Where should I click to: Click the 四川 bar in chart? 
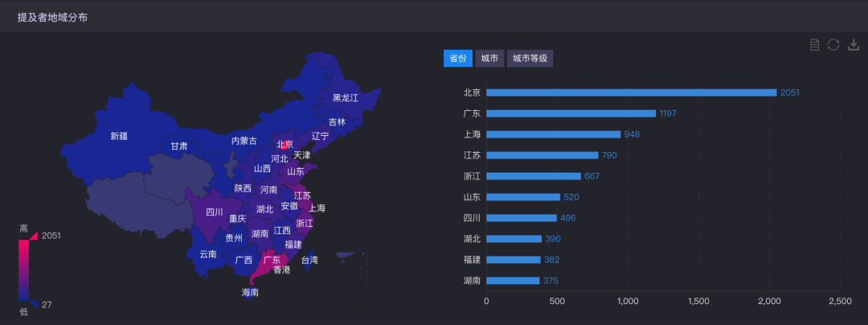pyautogui.click(x=522, y=218)
